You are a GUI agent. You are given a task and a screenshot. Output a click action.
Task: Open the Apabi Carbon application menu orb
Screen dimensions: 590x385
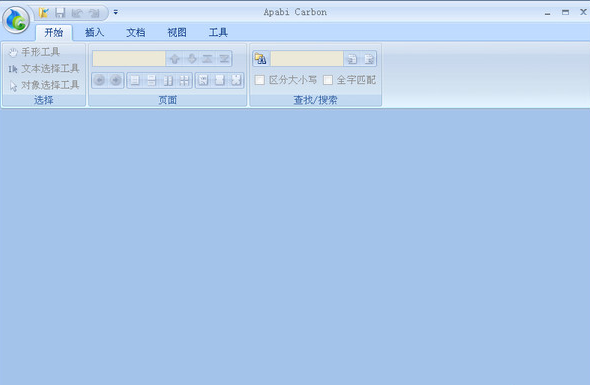coord(16,20)
